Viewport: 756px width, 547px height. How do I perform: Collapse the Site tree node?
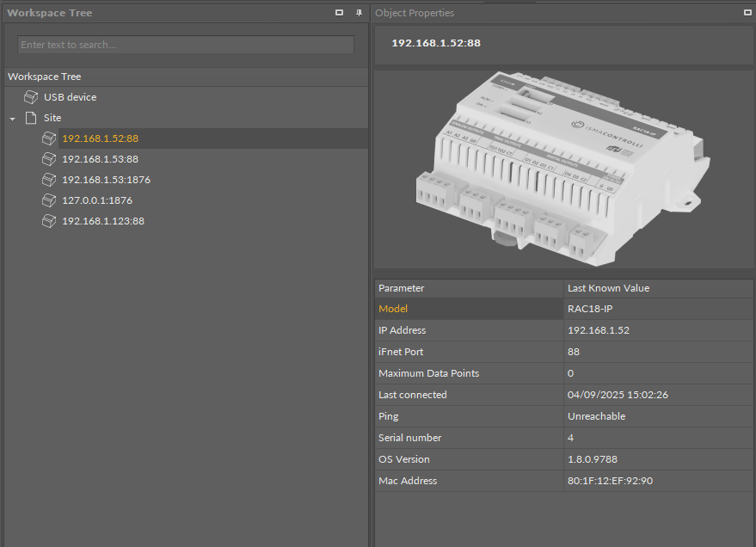pyautogui.click(x=12, y=119)
